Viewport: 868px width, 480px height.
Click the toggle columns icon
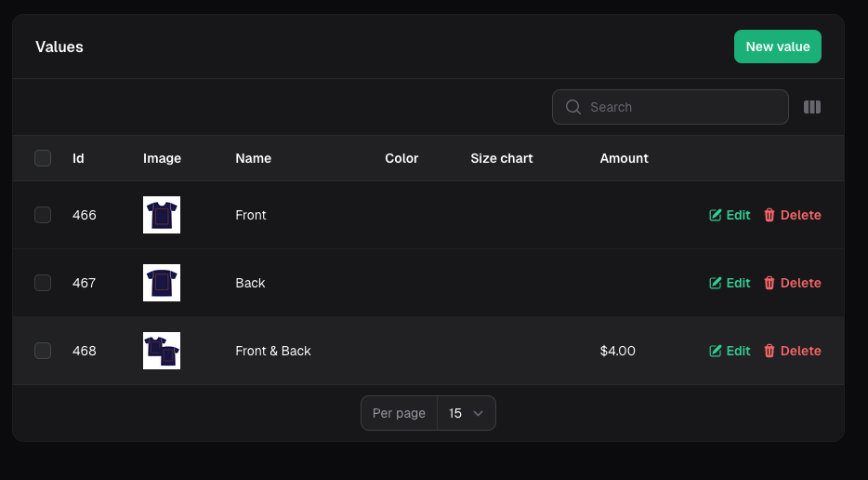tap(811, 107)
